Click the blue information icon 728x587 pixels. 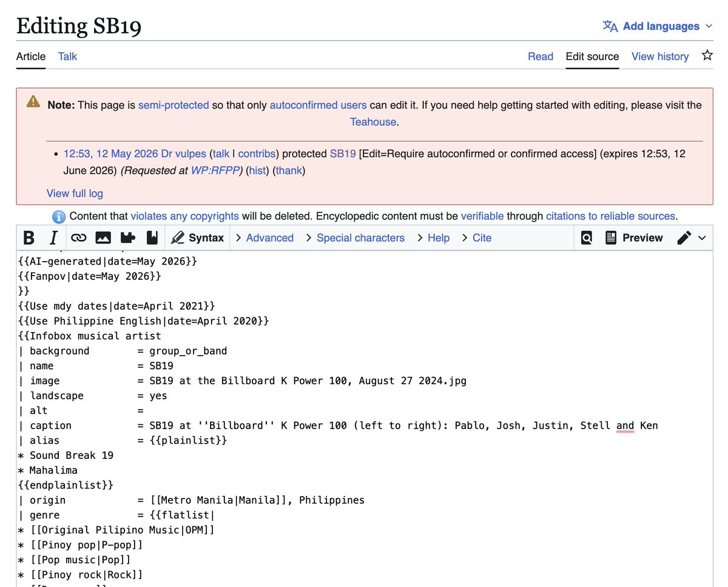tap(59, 217)
